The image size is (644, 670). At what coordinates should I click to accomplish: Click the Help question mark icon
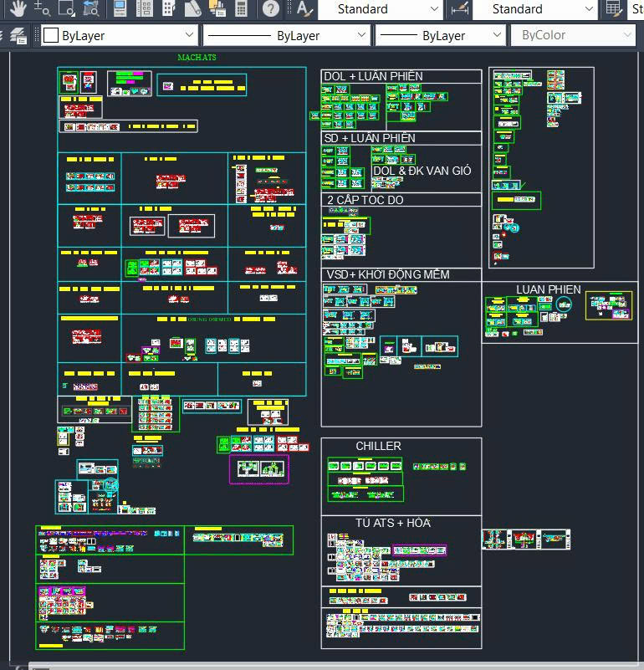[270, 8]
